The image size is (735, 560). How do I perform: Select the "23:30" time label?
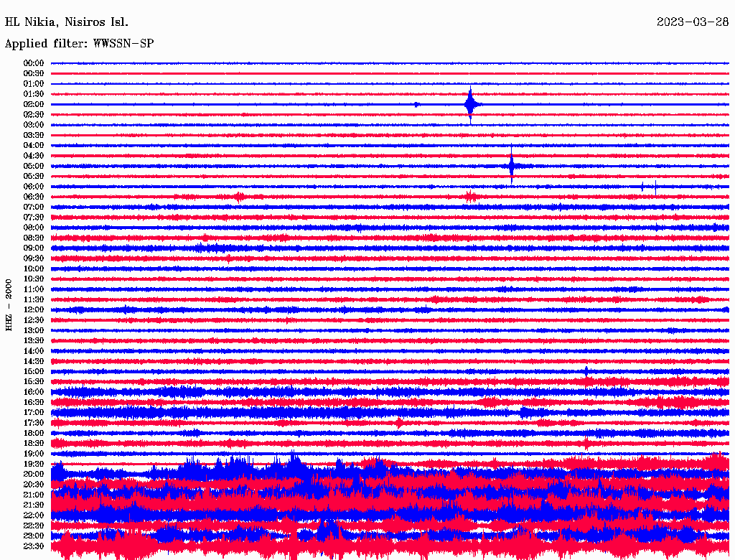[33, 546]
